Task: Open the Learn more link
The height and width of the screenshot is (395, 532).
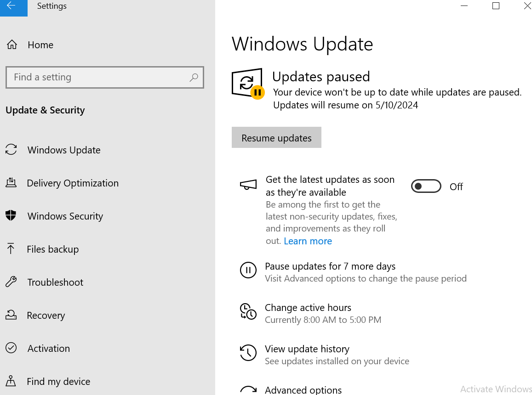Action: [x=308, y=241]
